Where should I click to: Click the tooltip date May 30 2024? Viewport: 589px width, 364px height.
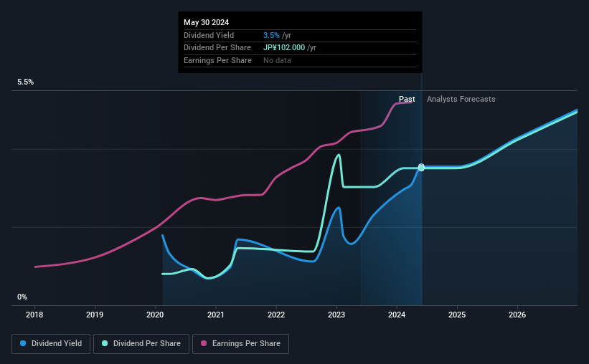point(206,22)
